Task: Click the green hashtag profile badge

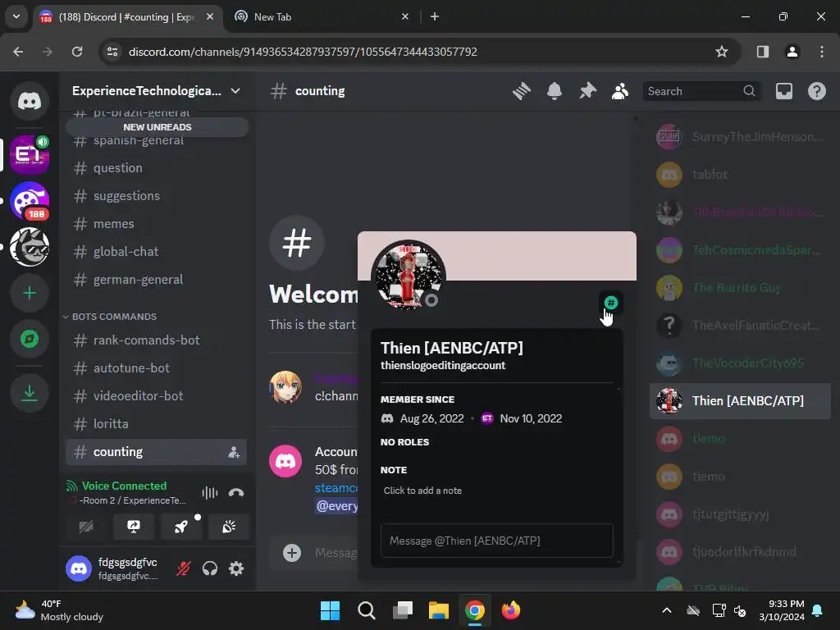Action: tap(610, 303)
